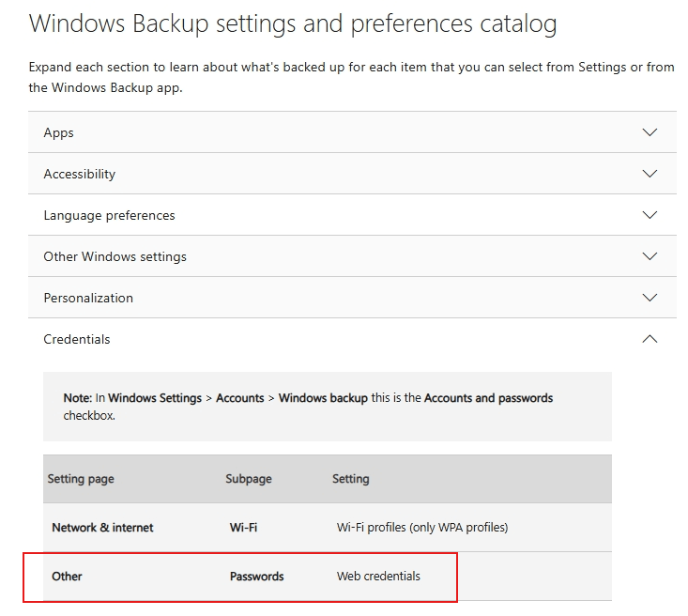Viewport: 688px width, 616px height.
Task: Click the Passwords subpage cell
Action: (256, 577)
